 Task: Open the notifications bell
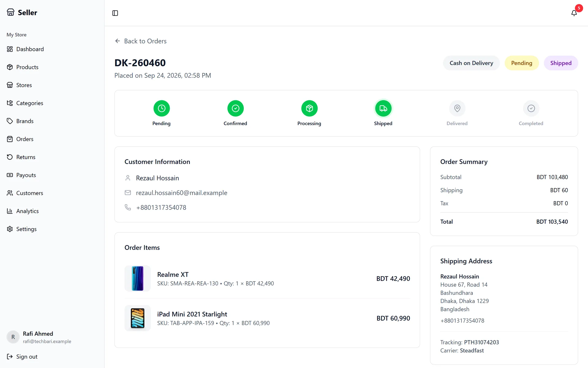point(574,13)
